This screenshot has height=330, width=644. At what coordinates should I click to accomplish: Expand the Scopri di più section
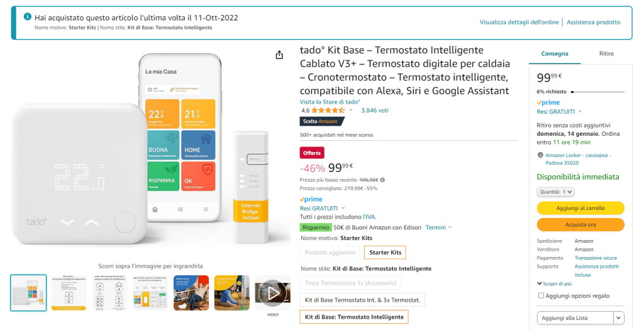(552, 283)
